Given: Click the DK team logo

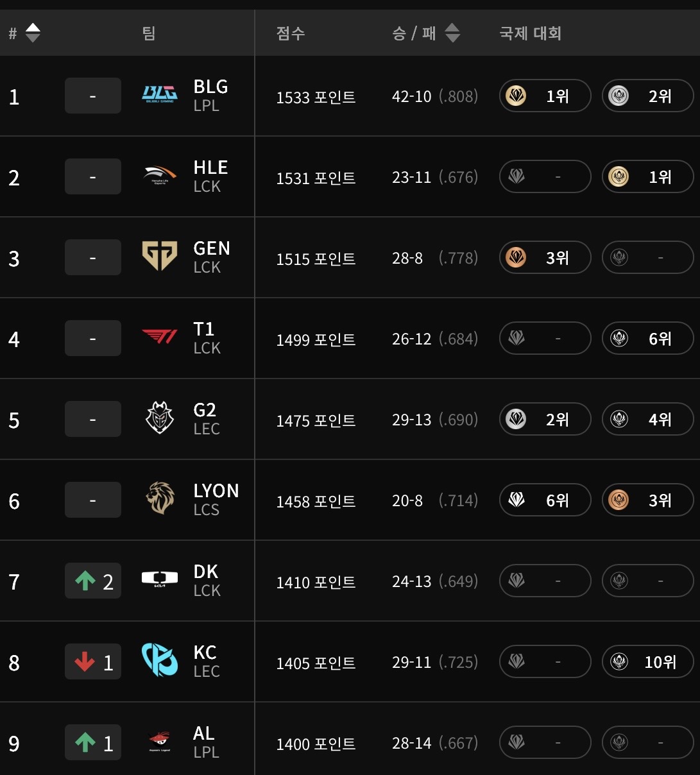Looking at the screenshot, I should tap(159, 579).
